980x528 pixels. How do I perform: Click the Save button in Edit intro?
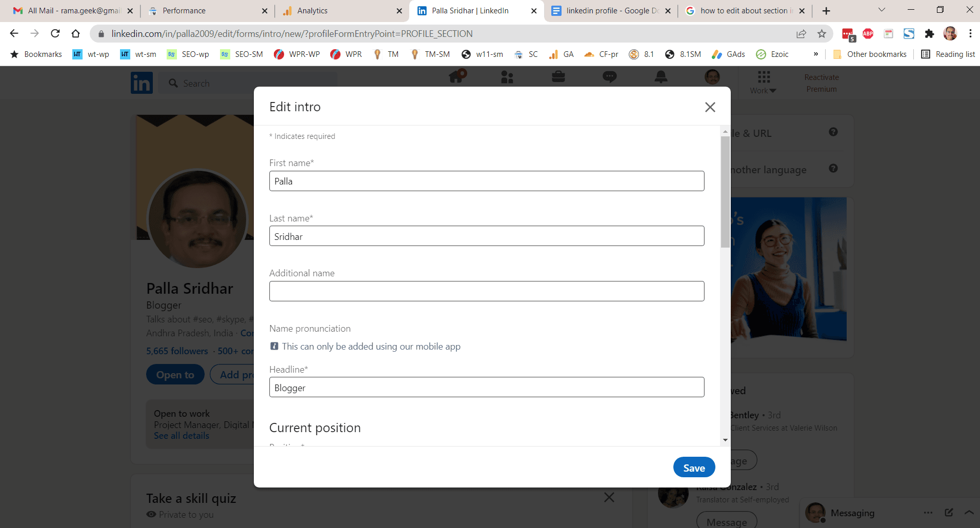click(x=694, y=468)
